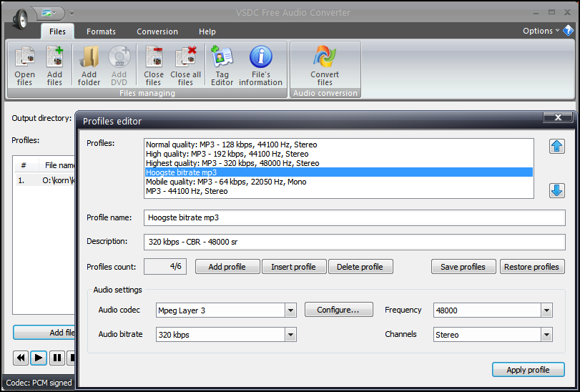Move profile down with blue arrow
Screen dimensions: 580x392
556,190
